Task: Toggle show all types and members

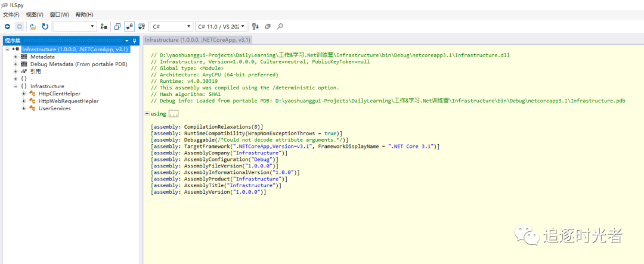Action: coord(142,27)
